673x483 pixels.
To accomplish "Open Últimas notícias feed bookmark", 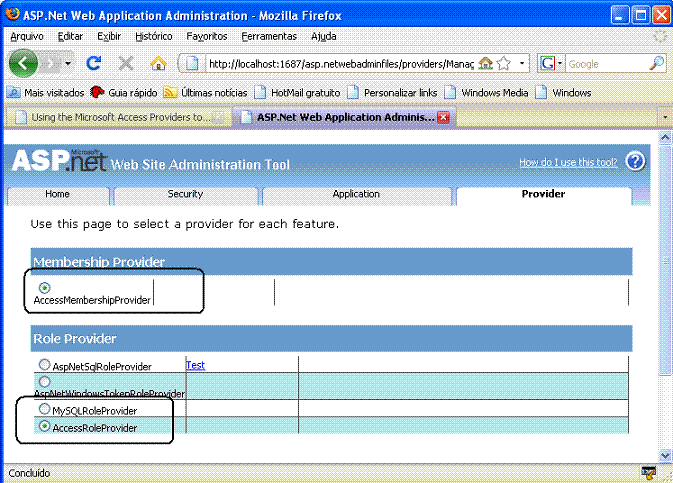I will click(x=205, y=93).
